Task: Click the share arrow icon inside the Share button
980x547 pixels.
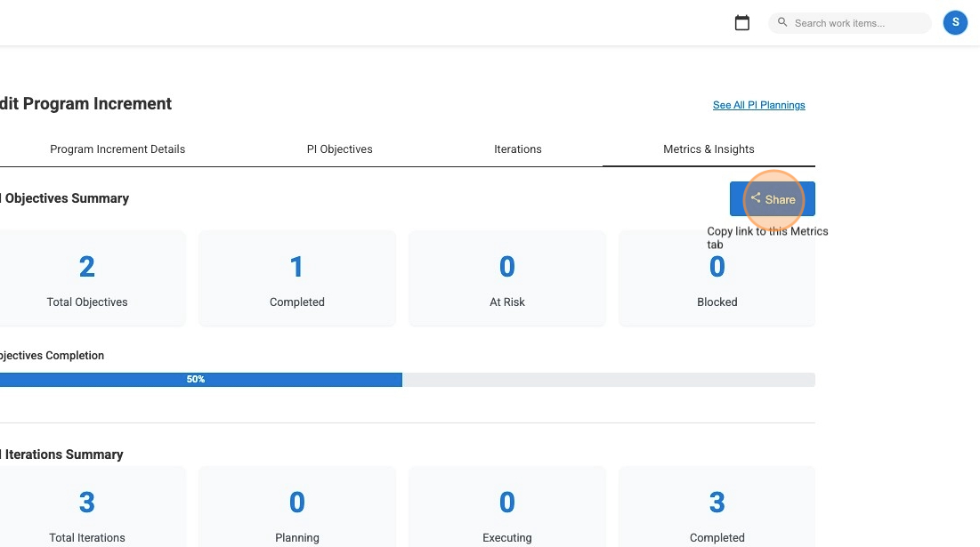Action: coord(756,198)
